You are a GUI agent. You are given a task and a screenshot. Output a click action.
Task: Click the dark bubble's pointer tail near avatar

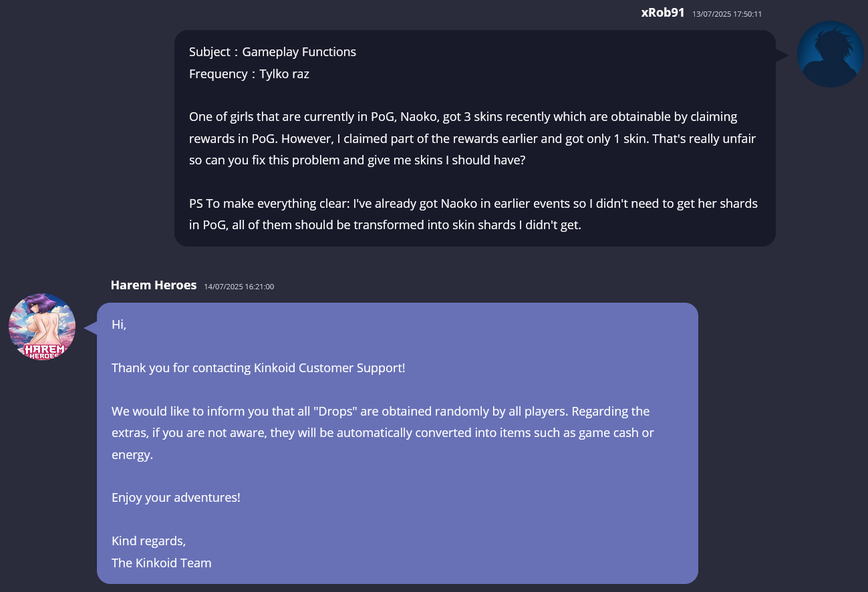782,55
